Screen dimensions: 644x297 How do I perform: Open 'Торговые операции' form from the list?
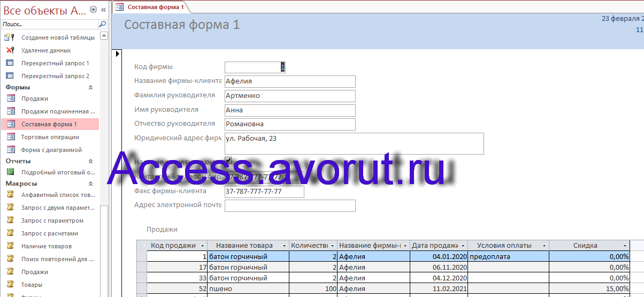tap(50, 137)
